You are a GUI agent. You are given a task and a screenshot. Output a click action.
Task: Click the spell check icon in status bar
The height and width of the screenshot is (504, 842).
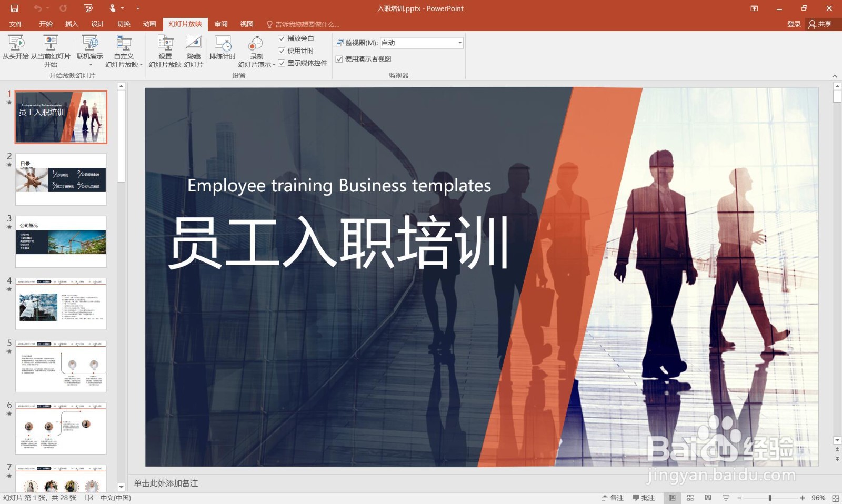click(x=89, y=498)
